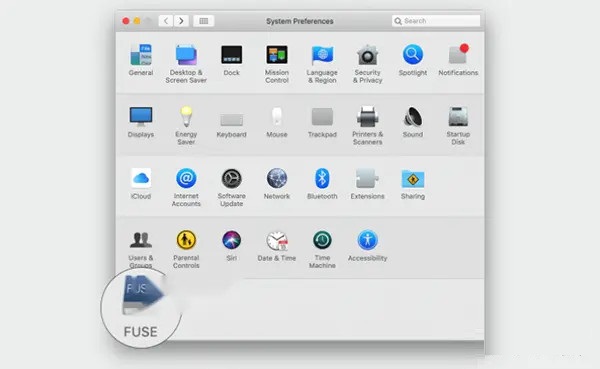Minimize window with the yellow button
This screenshot has height=369, width=600.
[x=137, y=21]
